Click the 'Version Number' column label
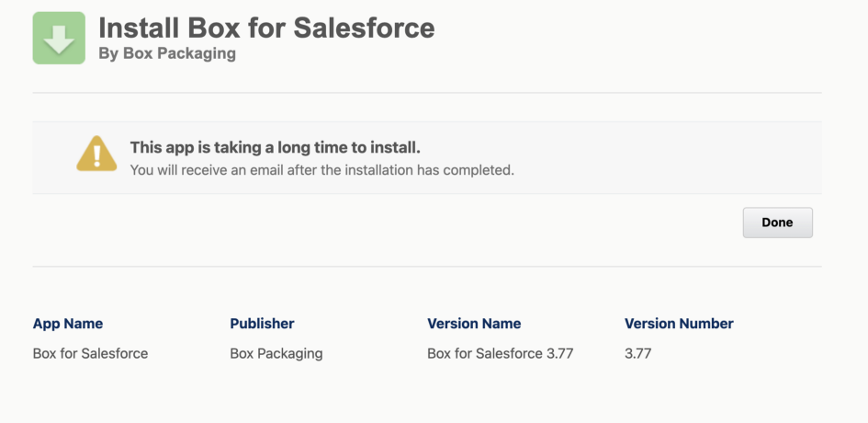 point(679,324)
